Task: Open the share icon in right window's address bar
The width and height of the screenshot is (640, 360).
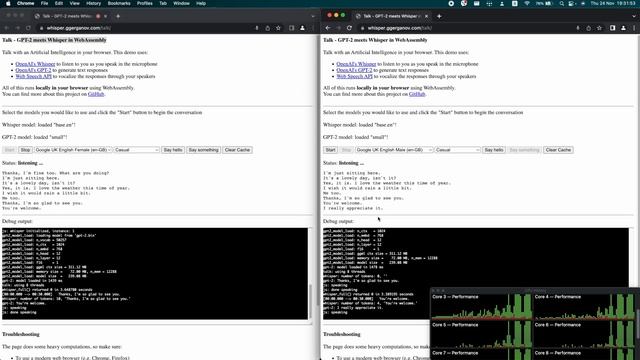Action: tap(589, 28)
